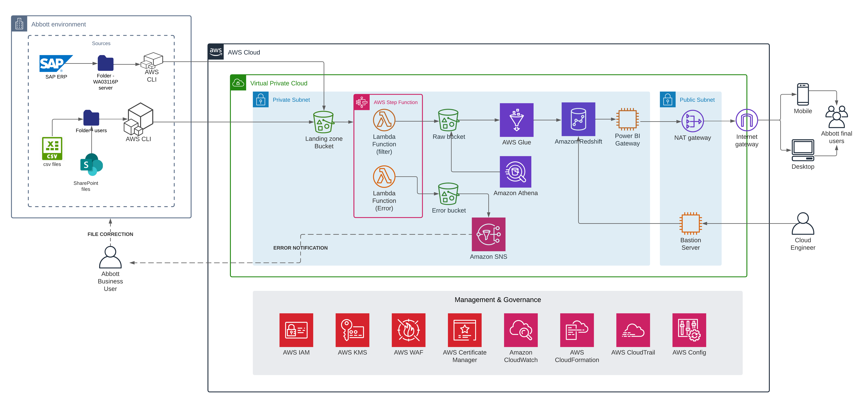Click the AWS CloudTrail icon
This screenshot has height=409, width=868.
[633, 330]
